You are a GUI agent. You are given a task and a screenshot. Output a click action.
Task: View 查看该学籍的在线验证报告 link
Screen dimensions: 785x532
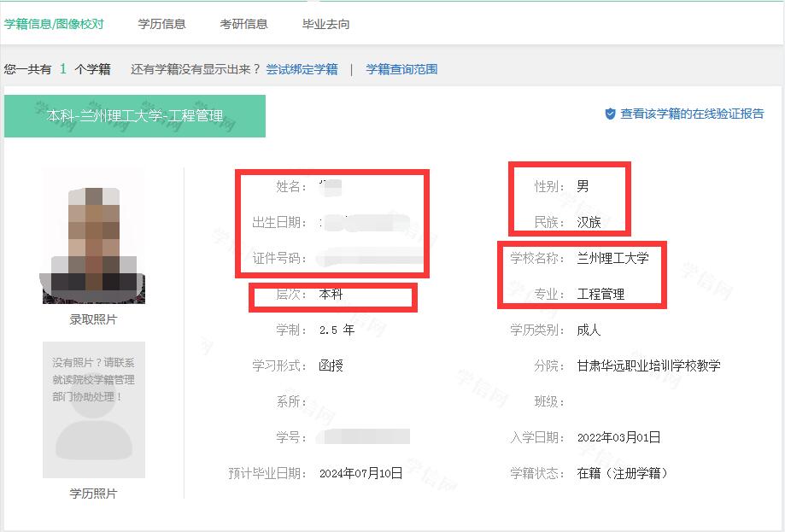(692, 114)
